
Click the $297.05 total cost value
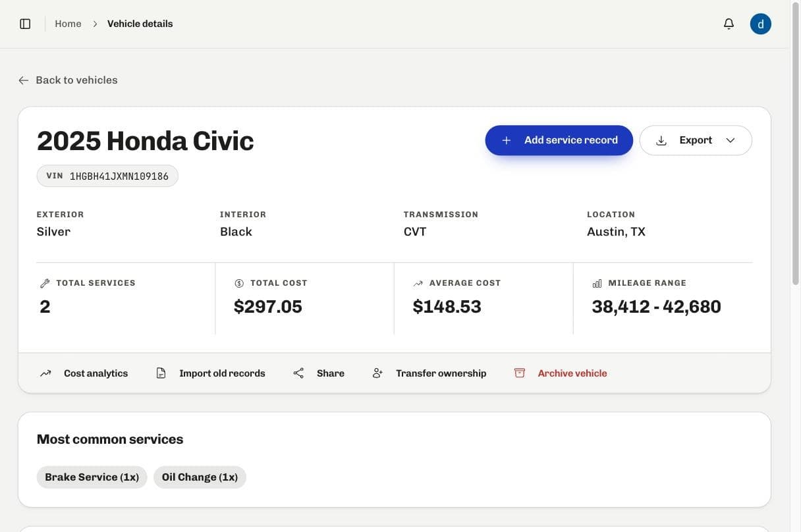click(x=268, y=307)
